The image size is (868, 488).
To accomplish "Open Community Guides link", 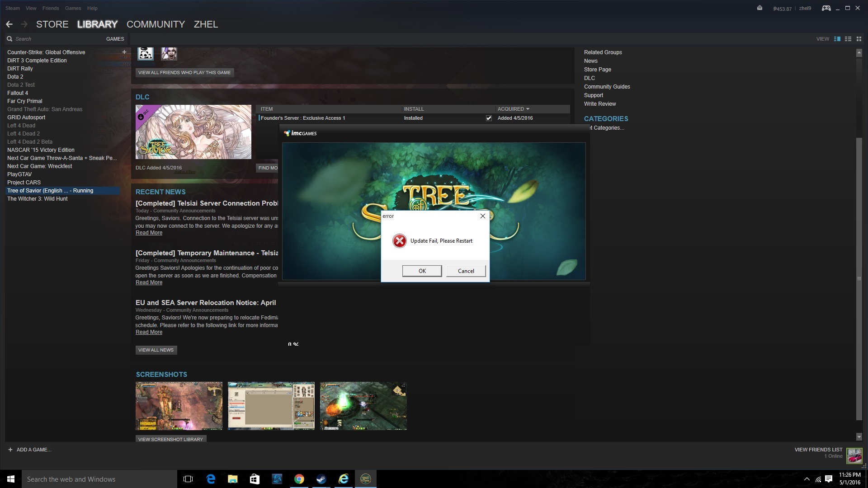I will pos(607,87).
